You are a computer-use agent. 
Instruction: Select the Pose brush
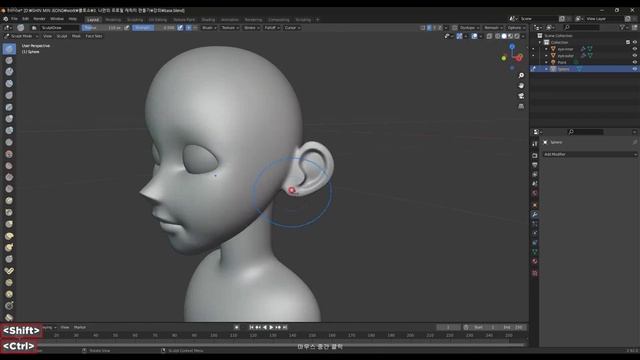point(9,271)
